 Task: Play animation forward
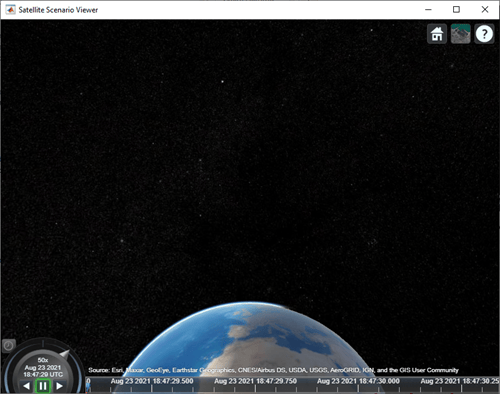59,386
